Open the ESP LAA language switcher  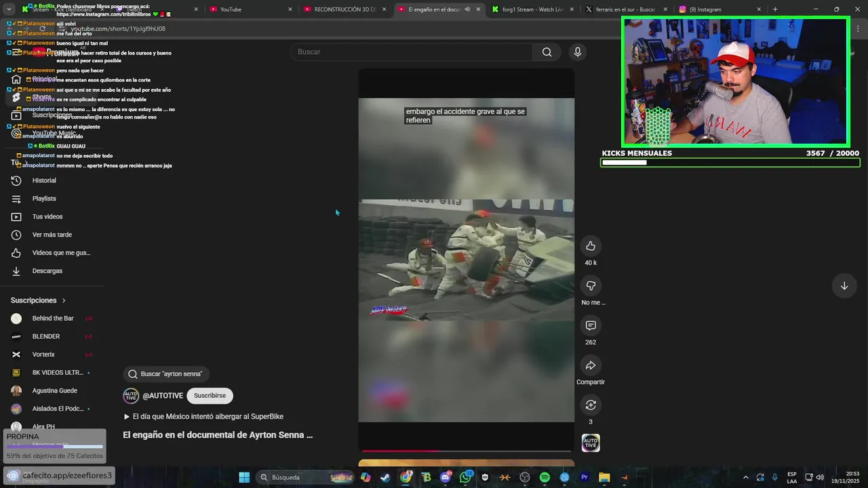[792, 477]
